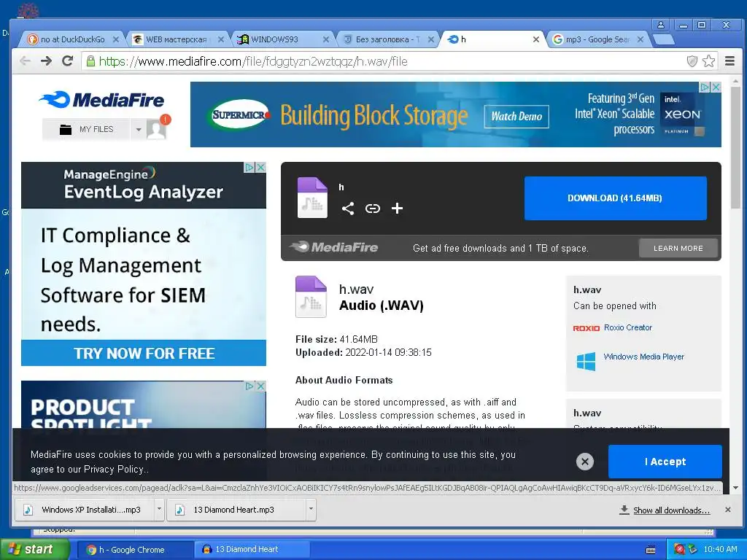Click the Uploaded 2022-01-14 date text
747x560 pixels.
coord(363,352)
